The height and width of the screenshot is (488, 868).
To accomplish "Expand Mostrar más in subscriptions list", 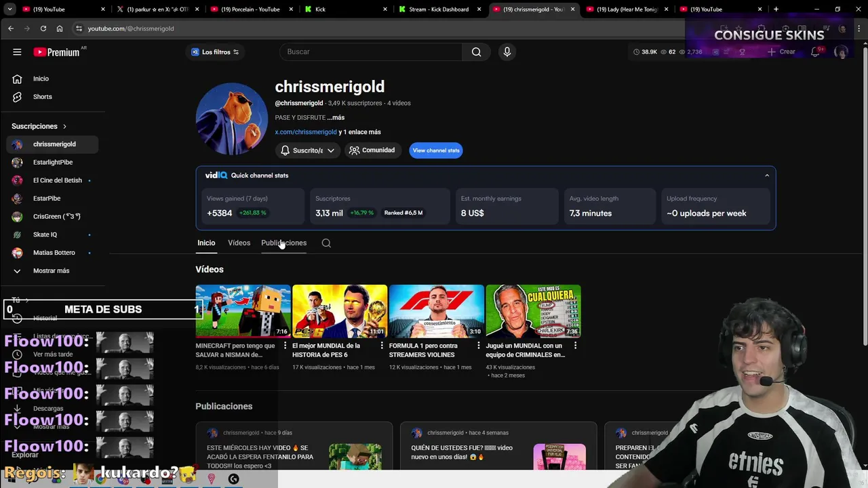I will [51, 270].
